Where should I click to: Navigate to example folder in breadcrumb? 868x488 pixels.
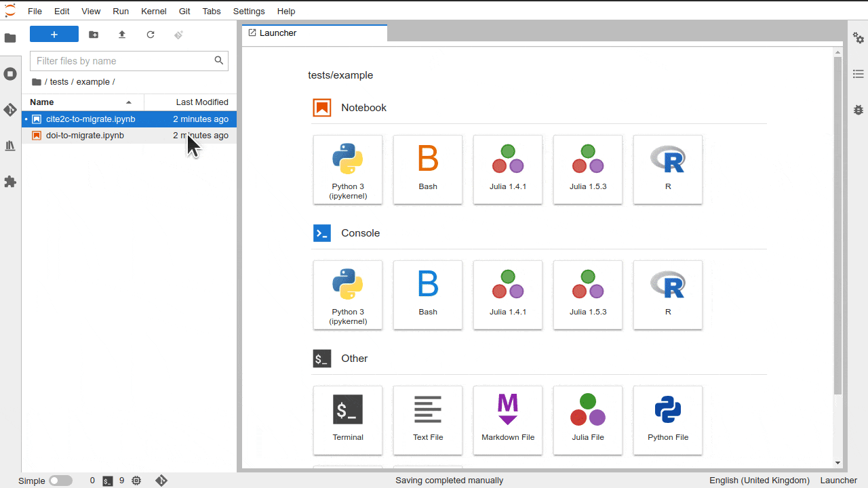93,82
